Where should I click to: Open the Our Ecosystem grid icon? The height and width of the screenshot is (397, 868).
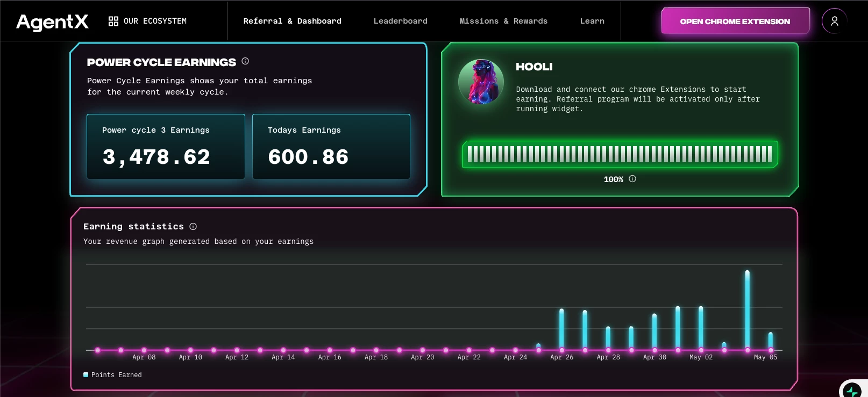click(x=113, y=21)
